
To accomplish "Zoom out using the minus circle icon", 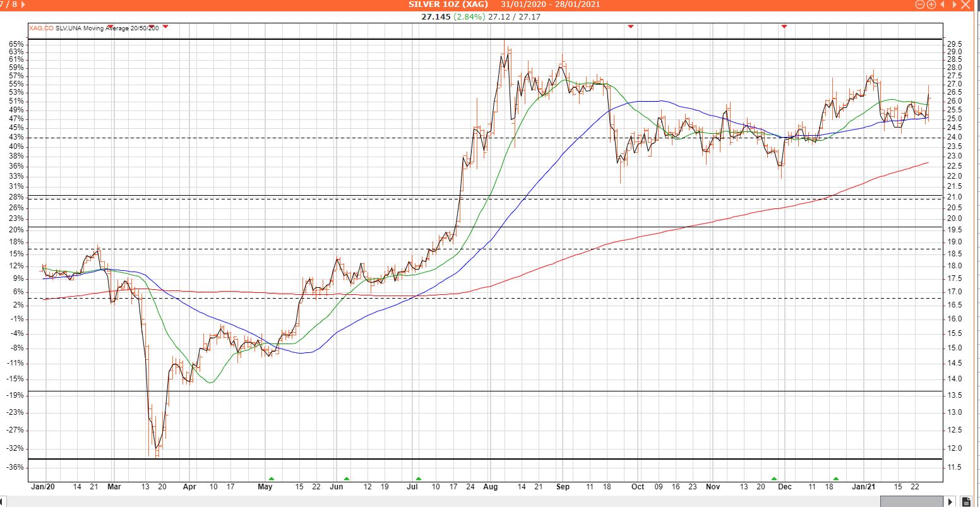I will click(x=920, y=4).
